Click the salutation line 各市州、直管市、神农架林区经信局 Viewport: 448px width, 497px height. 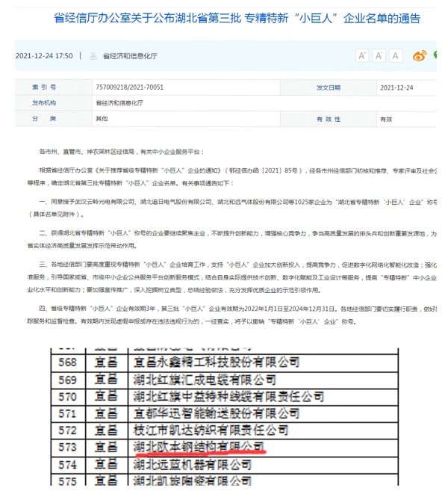pos(122,152)
